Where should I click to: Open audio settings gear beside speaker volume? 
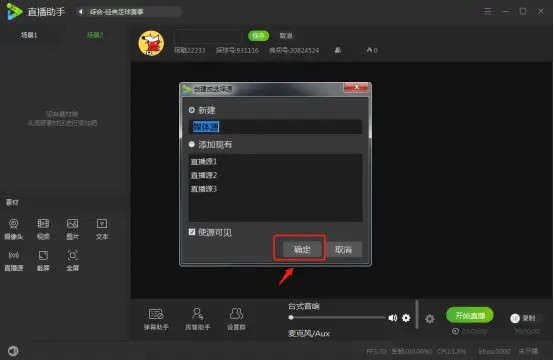[x=406, y=318]
